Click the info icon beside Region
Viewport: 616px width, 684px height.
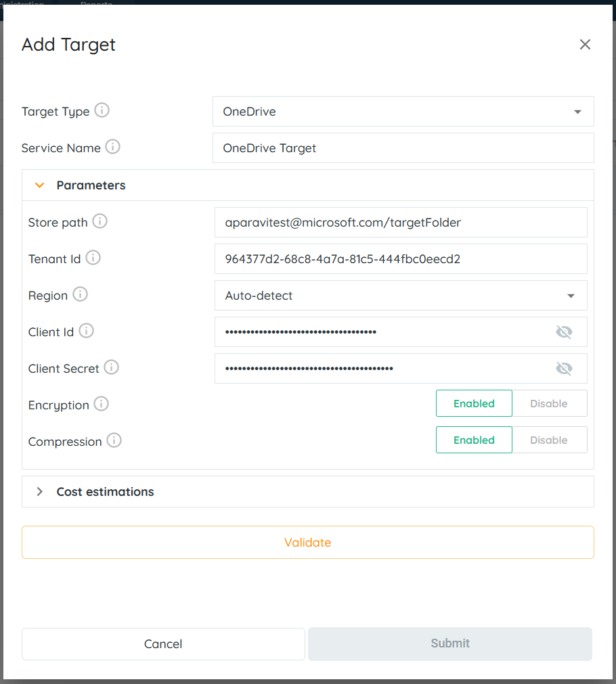coord(80,294)
